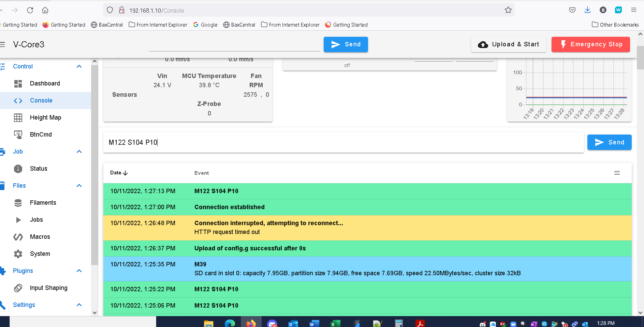Image resolution: width=644 pixels, height=327 pixels.
Task: Select the 'Connection established' event row
Action: [x=367, y=207]
